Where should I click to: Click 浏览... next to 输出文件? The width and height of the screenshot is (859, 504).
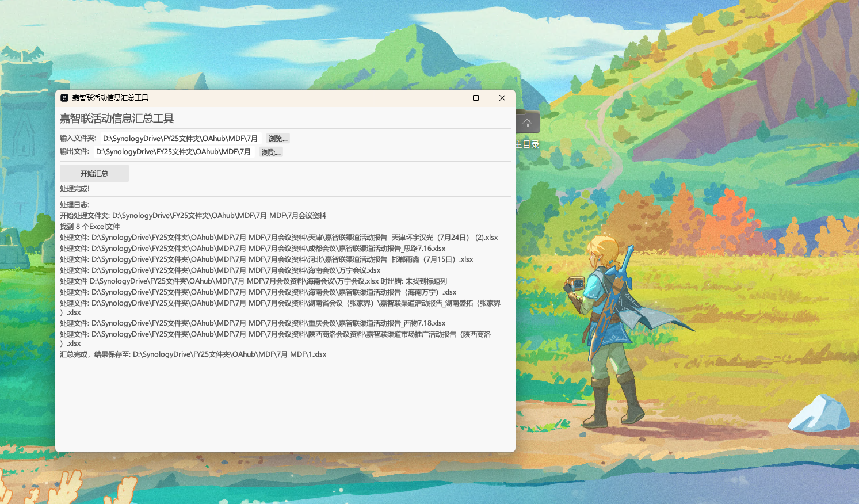pos(270,151)
